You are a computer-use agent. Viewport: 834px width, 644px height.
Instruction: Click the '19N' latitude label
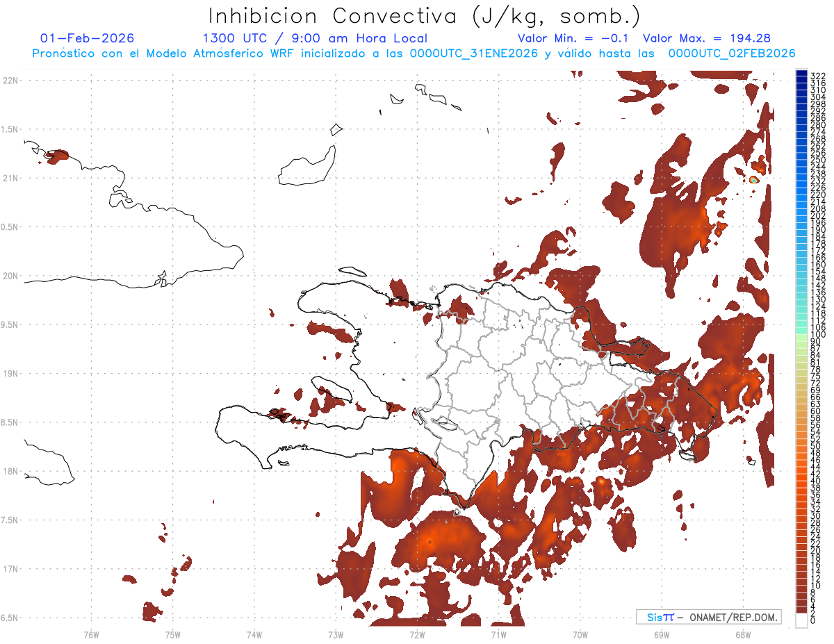pyautogui.click(x=10, y=374)
